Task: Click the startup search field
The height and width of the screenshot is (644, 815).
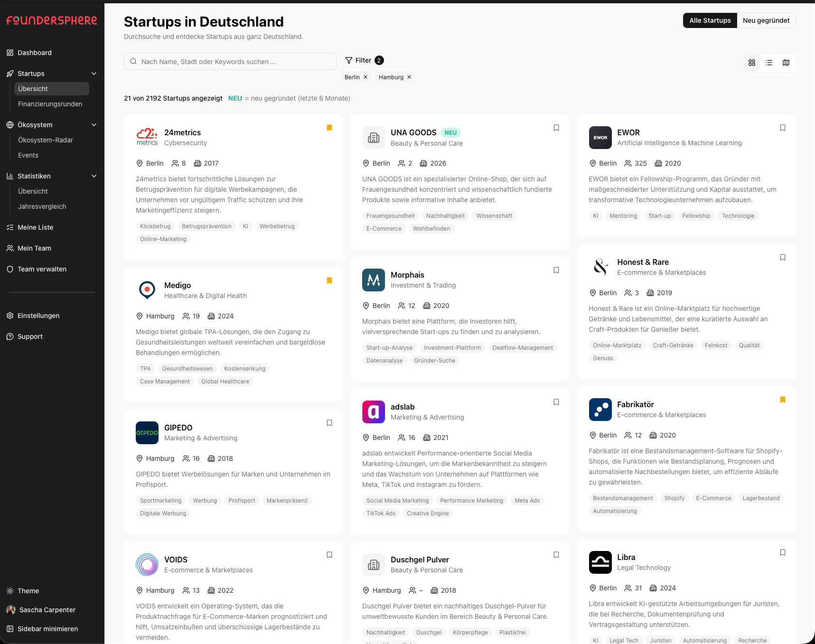Action: [x=230, y=61]
